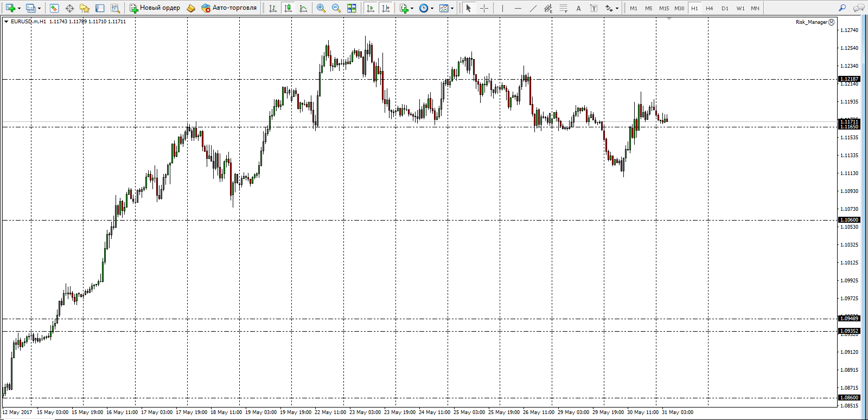This screenshot has width=868, height=420.
Task: Click the Arrows objects icon
Action: [x=609, y=8]
